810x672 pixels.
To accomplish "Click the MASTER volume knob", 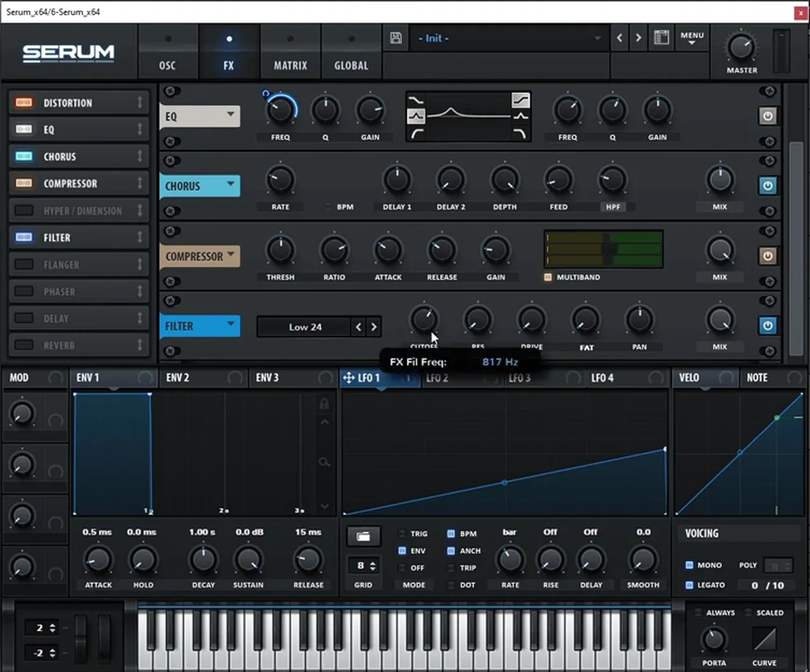I will [741, 47].
